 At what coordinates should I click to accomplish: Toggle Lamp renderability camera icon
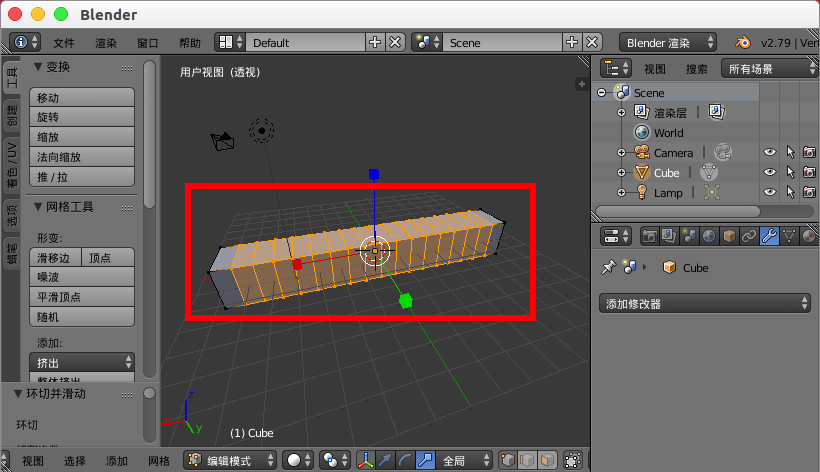(810, 192)
